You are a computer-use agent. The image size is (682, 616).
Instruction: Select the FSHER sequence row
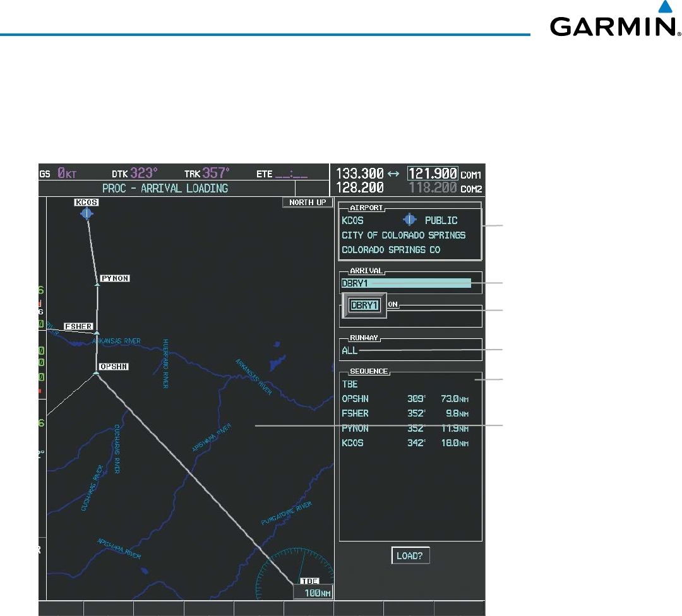tap(405, 414)
